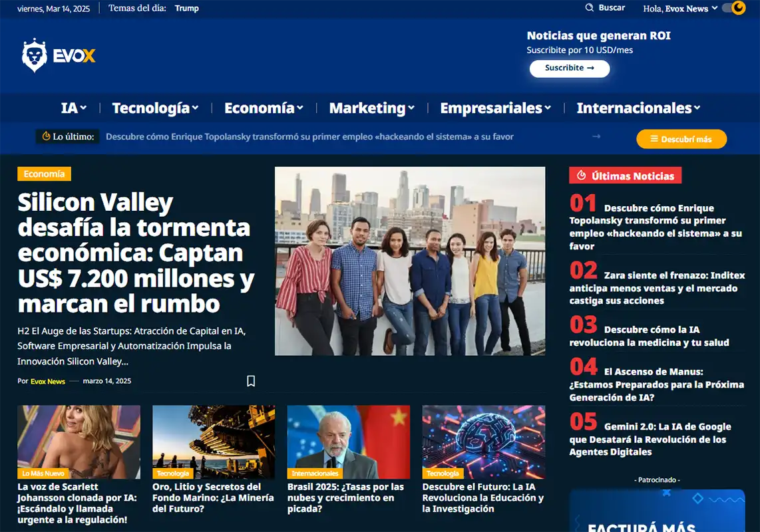760x532 pixels.
Task: Open news item 02 about Zara Inditex
Action: [658, 283]
